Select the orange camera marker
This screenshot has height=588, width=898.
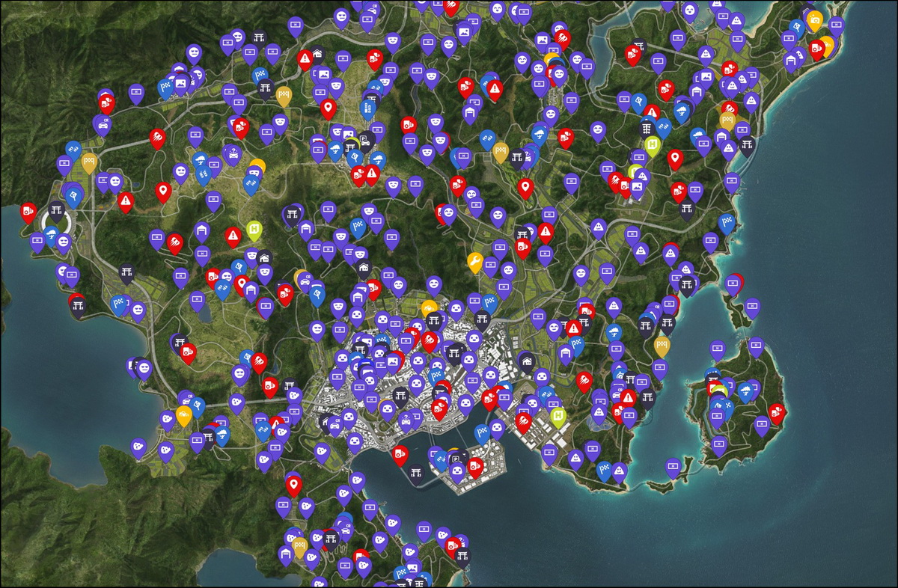[x=815, y=19]
